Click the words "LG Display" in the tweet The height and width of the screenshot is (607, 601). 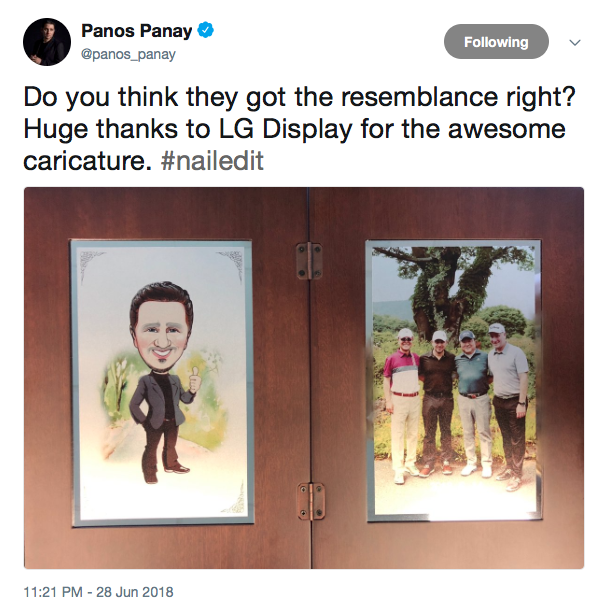pos(286,129)
